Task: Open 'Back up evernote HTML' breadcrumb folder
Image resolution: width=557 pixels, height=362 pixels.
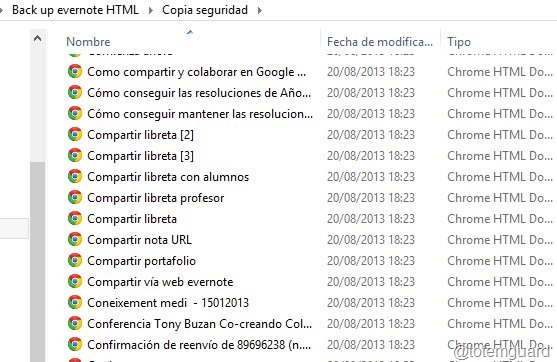Action: pos(75,10)
